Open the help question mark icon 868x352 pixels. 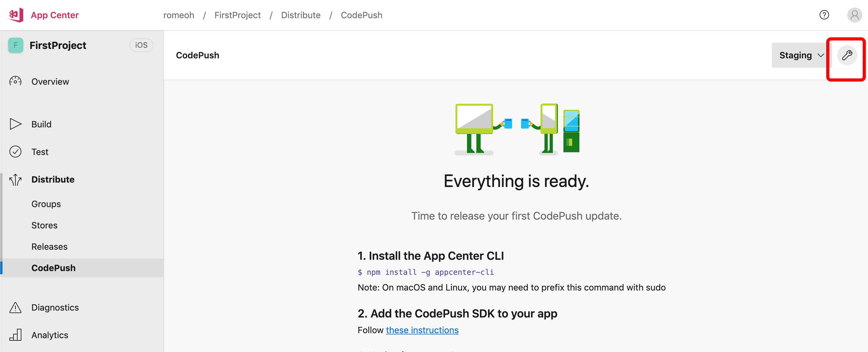(824, 15)
